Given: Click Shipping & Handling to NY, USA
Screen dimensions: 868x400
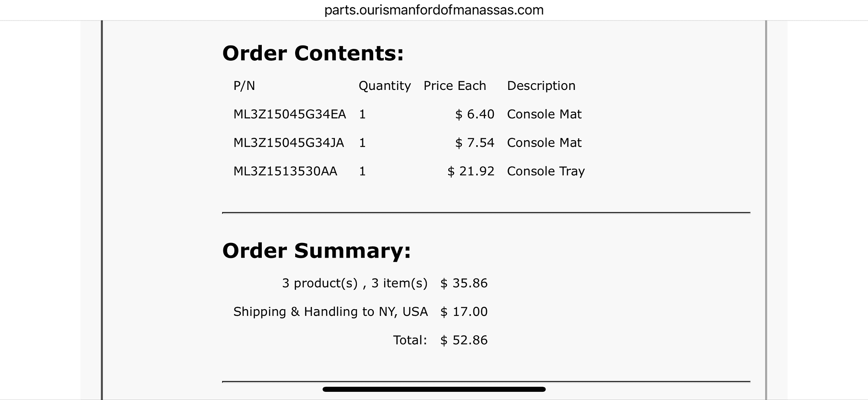Looking at the screenshot, I should pyautogui.click(x=330, y=312).
